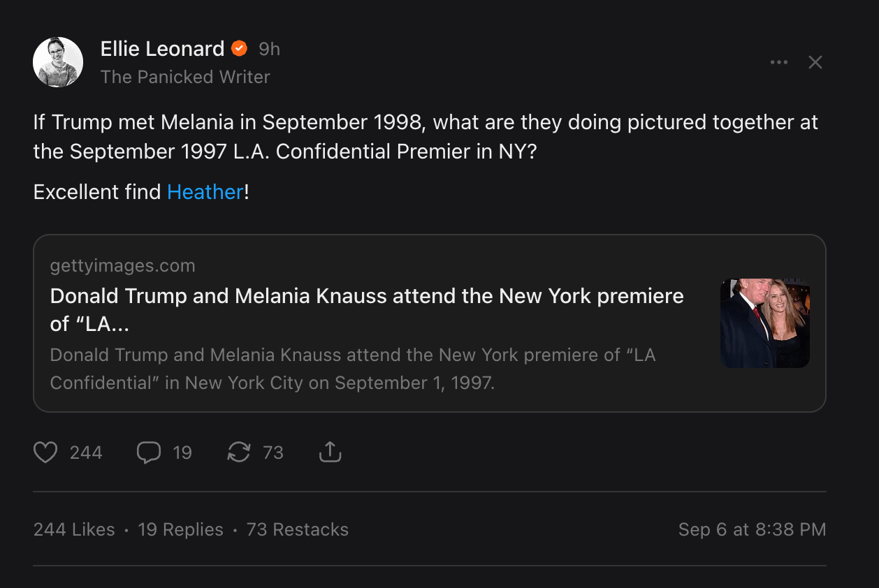
Task: View the 244 Likes list
Action: pos(74,529)
